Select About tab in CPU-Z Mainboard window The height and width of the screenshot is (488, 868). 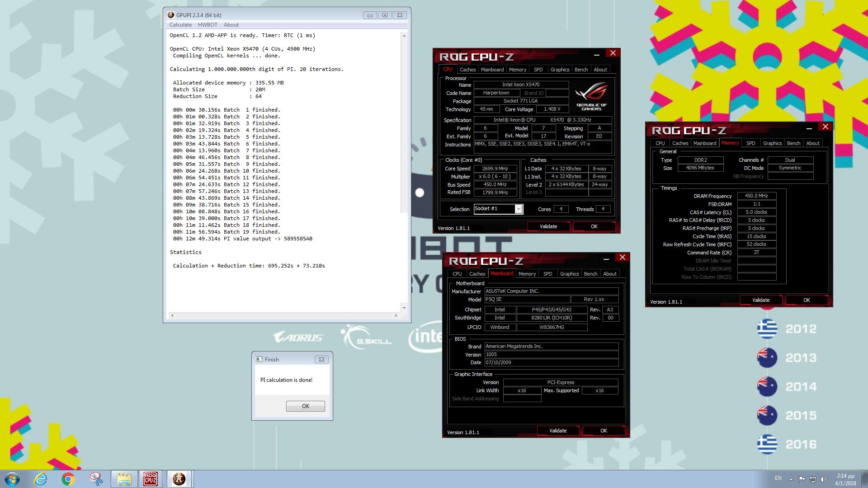[x=610, y=274]
